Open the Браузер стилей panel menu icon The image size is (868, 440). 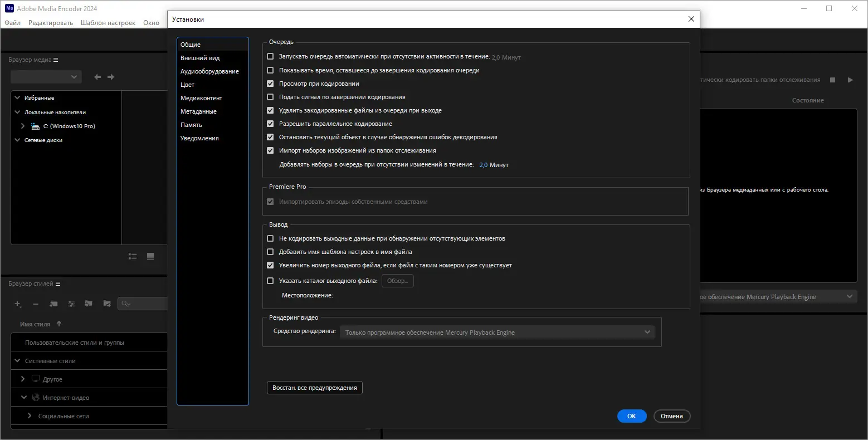tap(58, 283)
